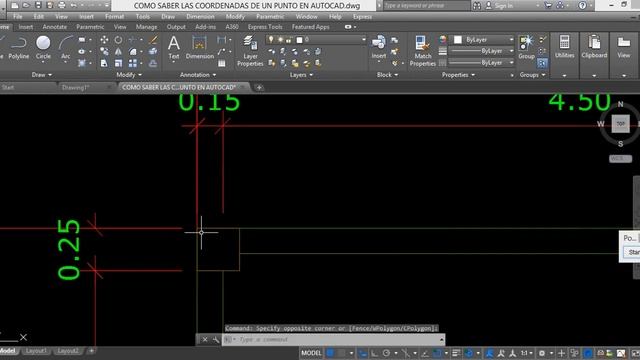The image size is (640, 360).
Task: Insert a Table from Annotation panel
Action: click(222, 63)
